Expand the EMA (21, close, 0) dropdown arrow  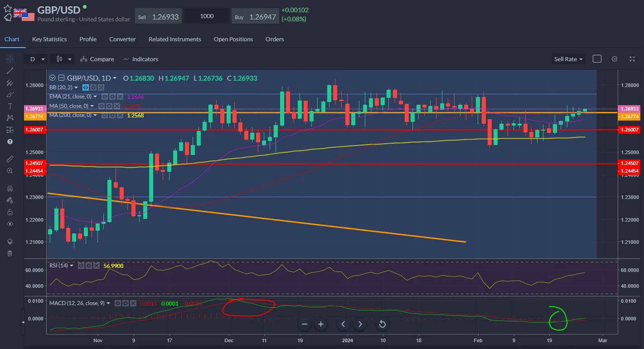pyautogui.click(x=95, y=97)
